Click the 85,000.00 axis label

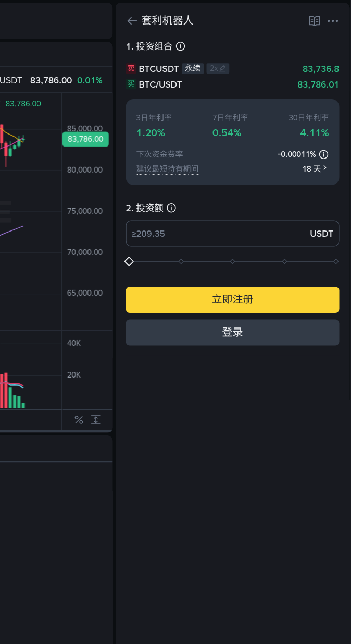click(85, 128)
